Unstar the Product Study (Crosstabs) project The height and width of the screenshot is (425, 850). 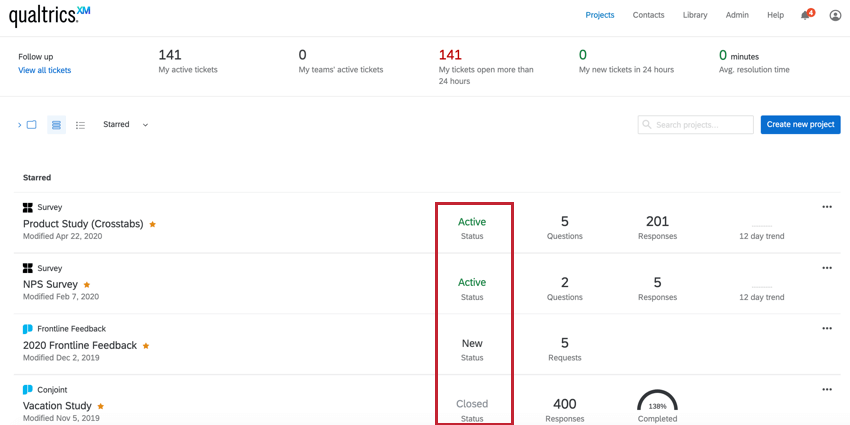(152, 224)
